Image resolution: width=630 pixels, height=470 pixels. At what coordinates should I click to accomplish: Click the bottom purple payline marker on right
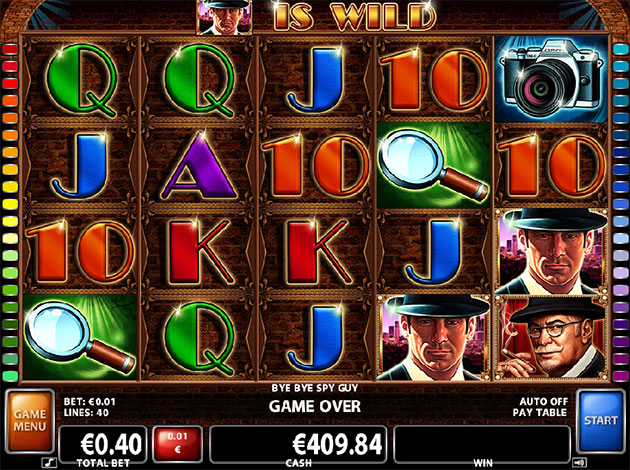[620, 376]
